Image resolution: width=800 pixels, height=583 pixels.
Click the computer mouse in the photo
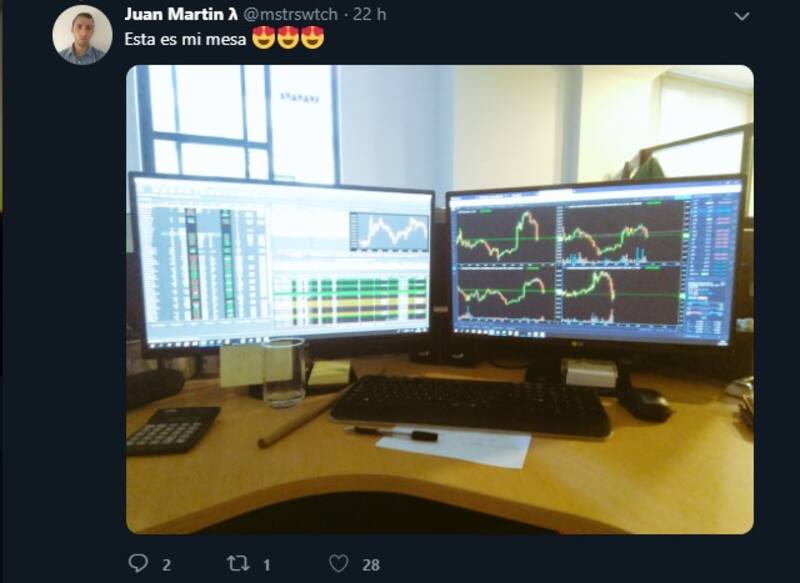(x=645, y=404)
